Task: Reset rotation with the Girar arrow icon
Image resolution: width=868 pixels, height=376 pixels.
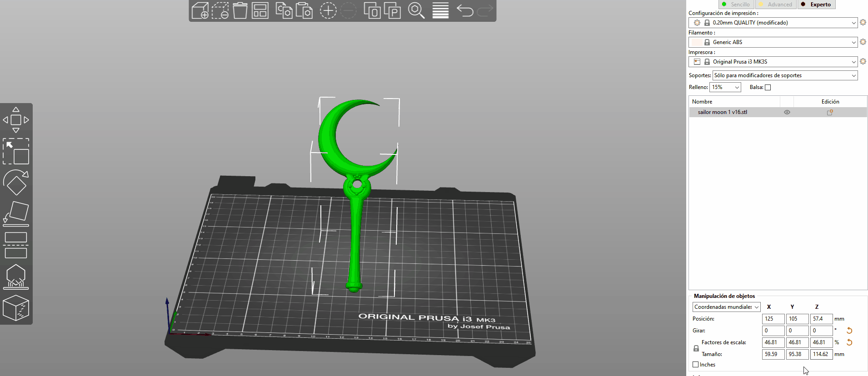Action: tap(849, 331)
